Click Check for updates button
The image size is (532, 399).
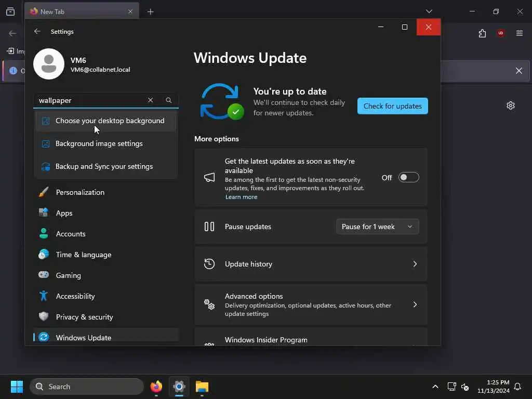pos(393,106)
